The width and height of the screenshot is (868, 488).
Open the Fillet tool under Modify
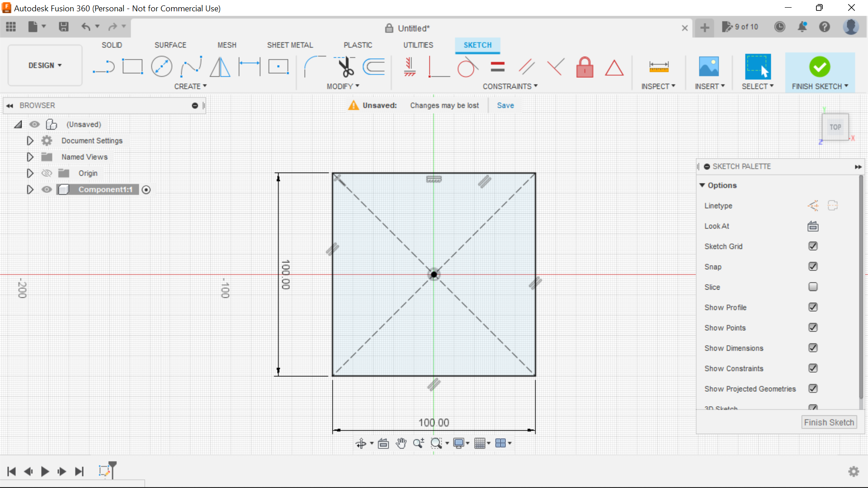coord(315,66)
